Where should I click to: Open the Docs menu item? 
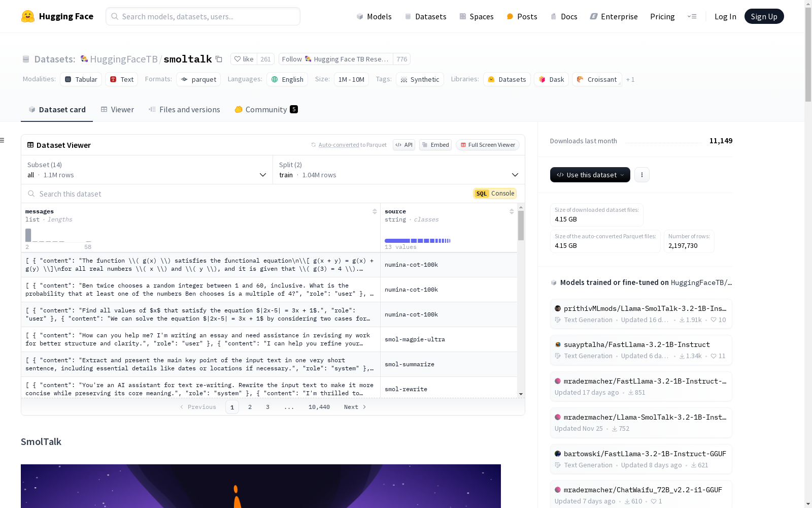click(564, 16)
